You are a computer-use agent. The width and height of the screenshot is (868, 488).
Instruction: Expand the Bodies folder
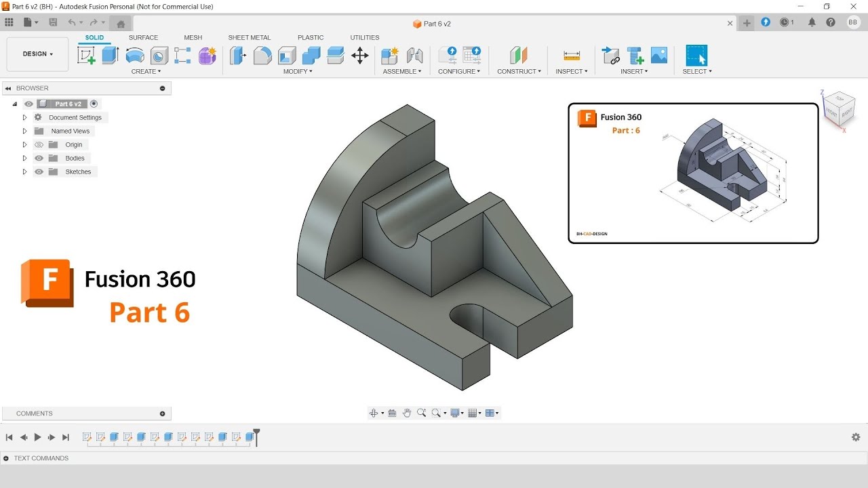pos(24,158)
